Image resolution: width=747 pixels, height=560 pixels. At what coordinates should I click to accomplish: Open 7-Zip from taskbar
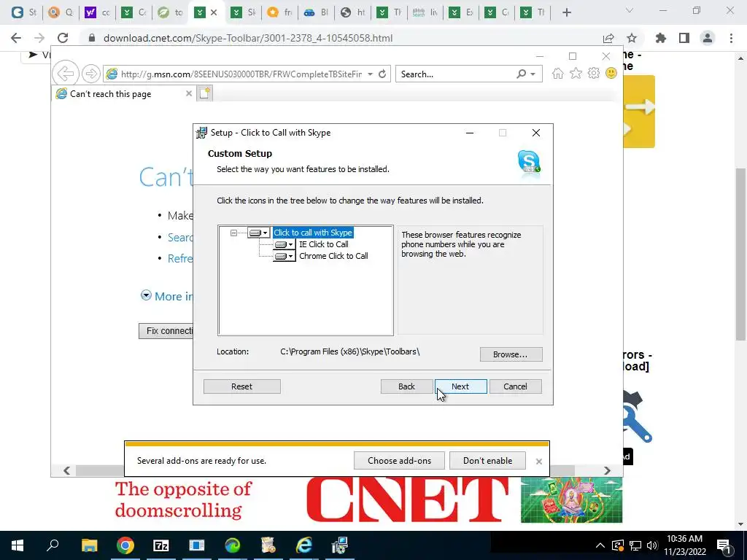[x=161, y=545]
